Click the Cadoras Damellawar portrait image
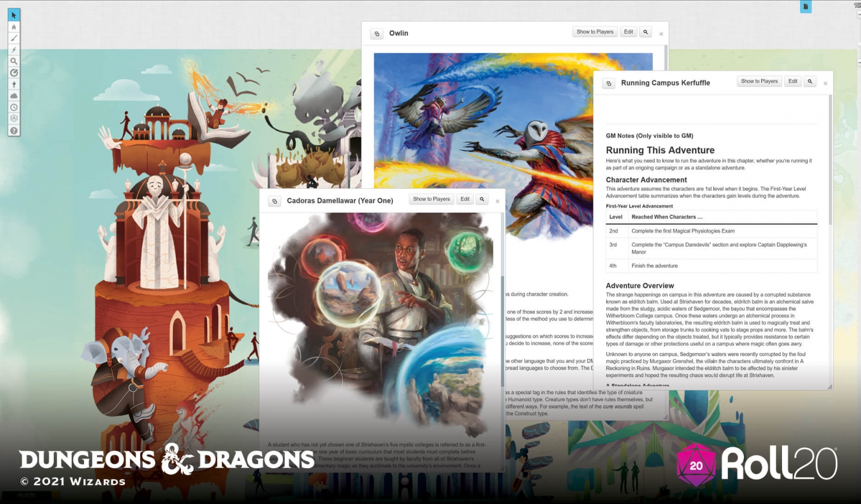 pos(380,325)
